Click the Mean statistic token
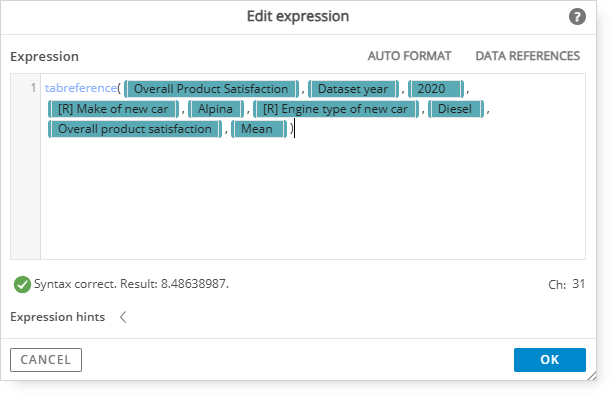 tap(259, 129)
